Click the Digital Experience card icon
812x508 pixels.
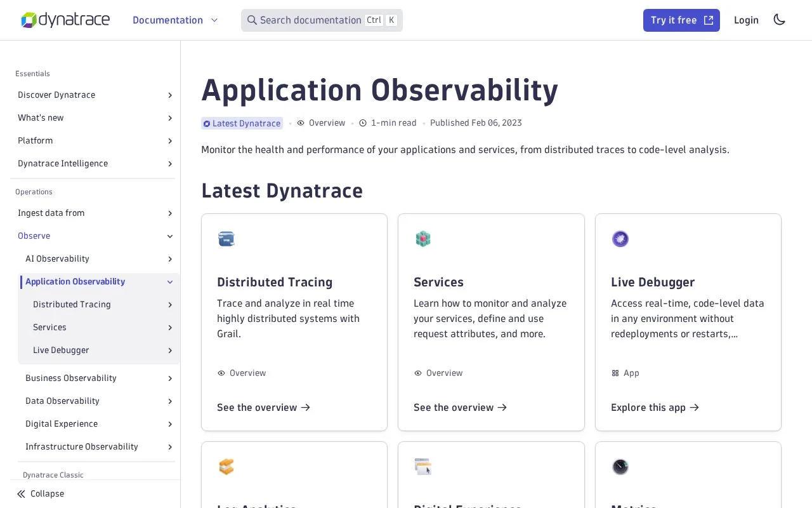click(x=423, y=467)
